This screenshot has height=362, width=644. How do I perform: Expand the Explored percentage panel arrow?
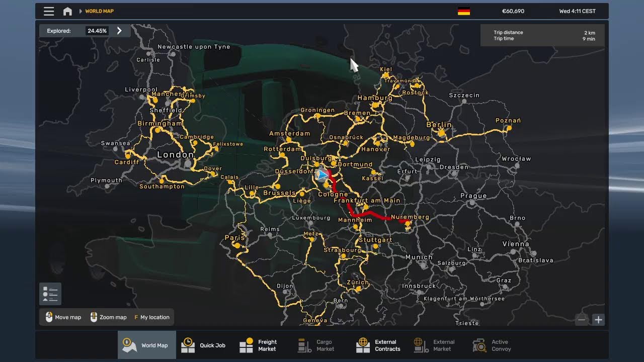click(x=119, y=31)
